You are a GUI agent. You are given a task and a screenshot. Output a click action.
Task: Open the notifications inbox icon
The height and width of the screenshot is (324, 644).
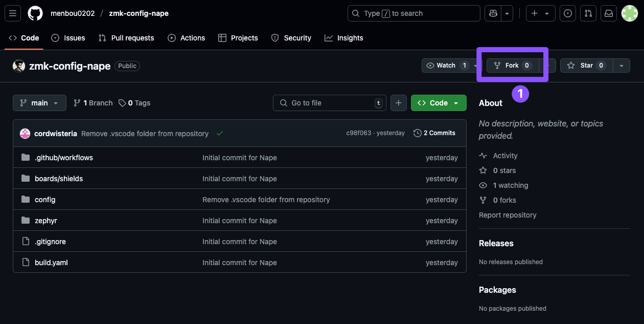point(609,13)
